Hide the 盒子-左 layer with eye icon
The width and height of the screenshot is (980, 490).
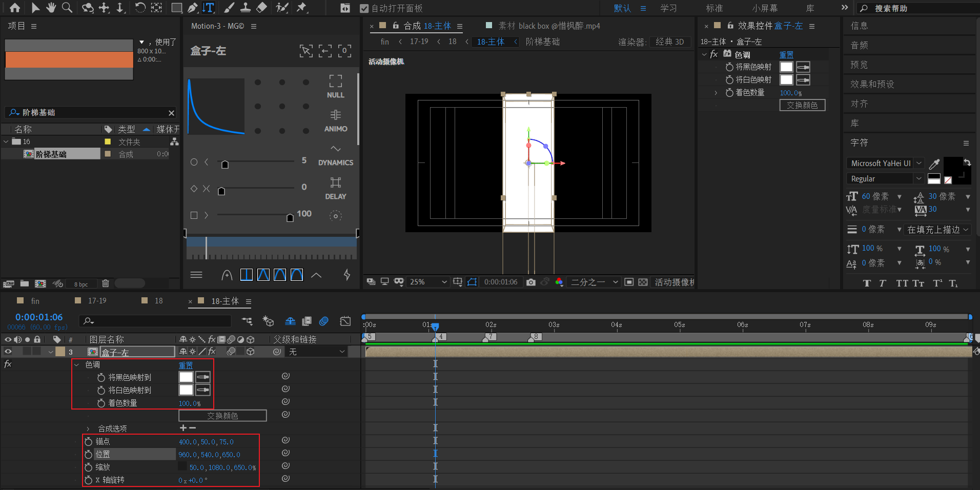pos(8,352)
